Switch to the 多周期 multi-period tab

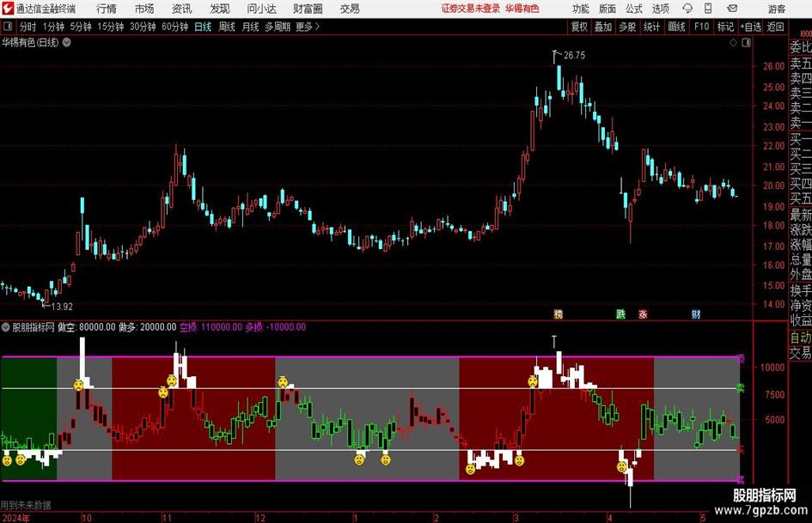[278, 27]
